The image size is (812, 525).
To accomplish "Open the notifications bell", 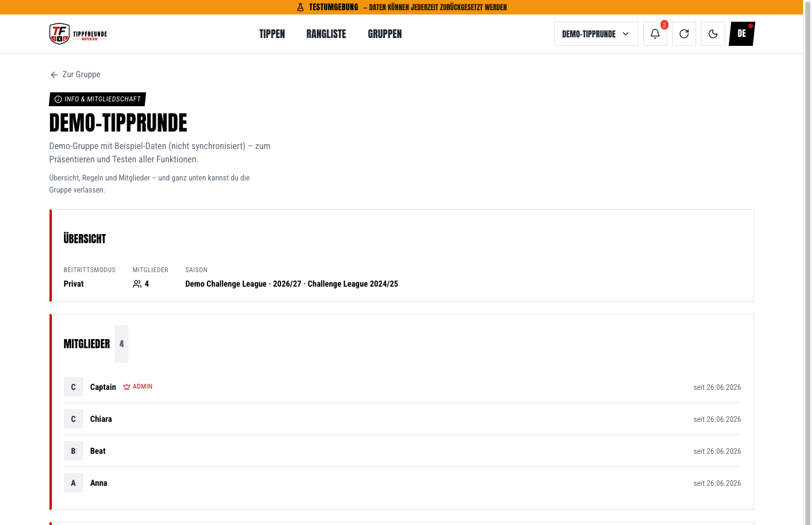I will 655,34.
